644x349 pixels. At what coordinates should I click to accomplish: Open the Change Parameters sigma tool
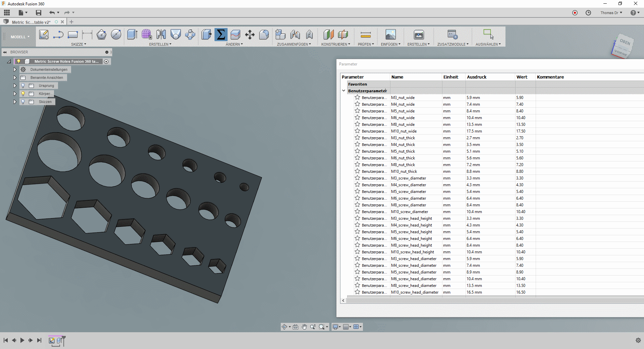tap(221, 35)
